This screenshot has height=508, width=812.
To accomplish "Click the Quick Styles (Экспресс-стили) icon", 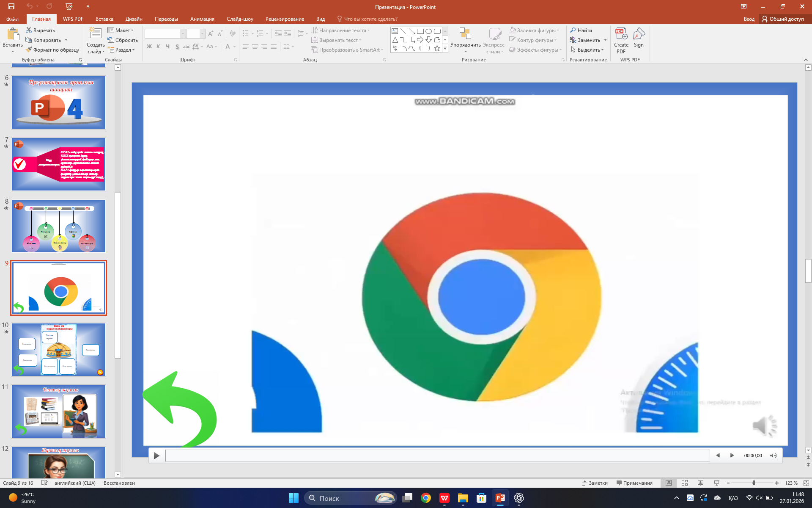I will (494, 35).
